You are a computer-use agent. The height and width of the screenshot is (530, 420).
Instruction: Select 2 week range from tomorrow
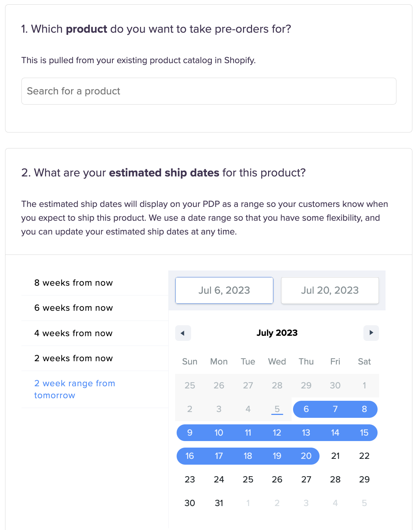(x=75, y=389)
